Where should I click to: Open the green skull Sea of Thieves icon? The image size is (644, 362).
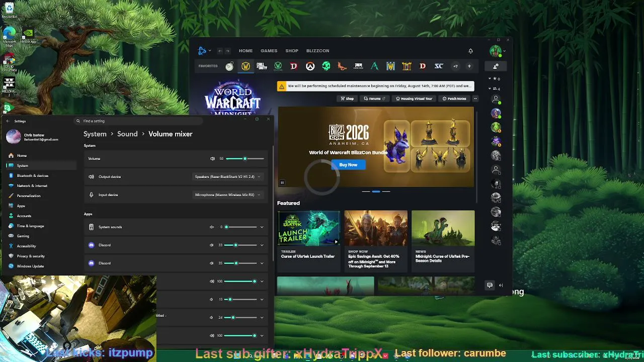point(326,66)
